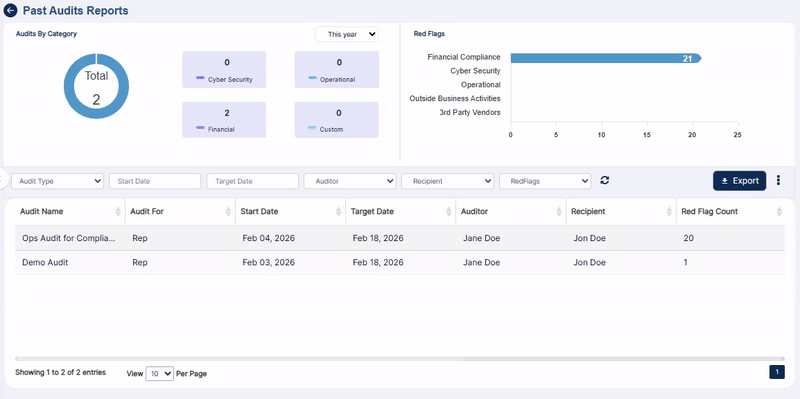Viewport: 800px width, 399px height.
Task: Open the Audit Type filter dropdown
Action: (57, 181)
